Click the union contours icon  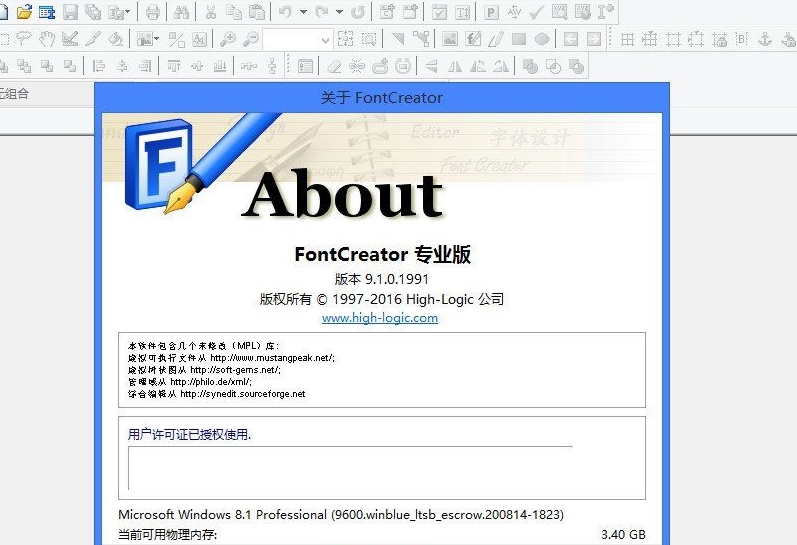(530, 66)
